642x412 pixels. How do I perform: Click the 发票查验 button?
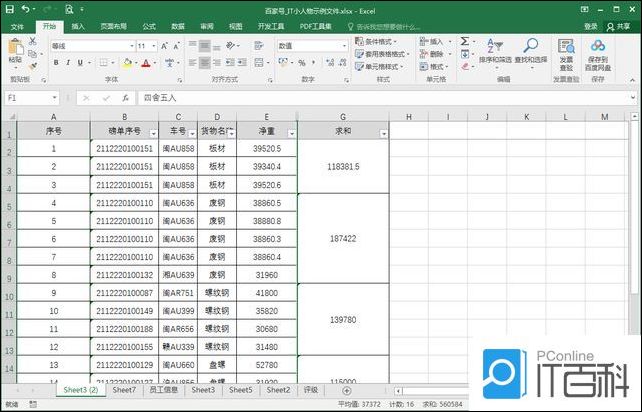(x=566, y=55)
